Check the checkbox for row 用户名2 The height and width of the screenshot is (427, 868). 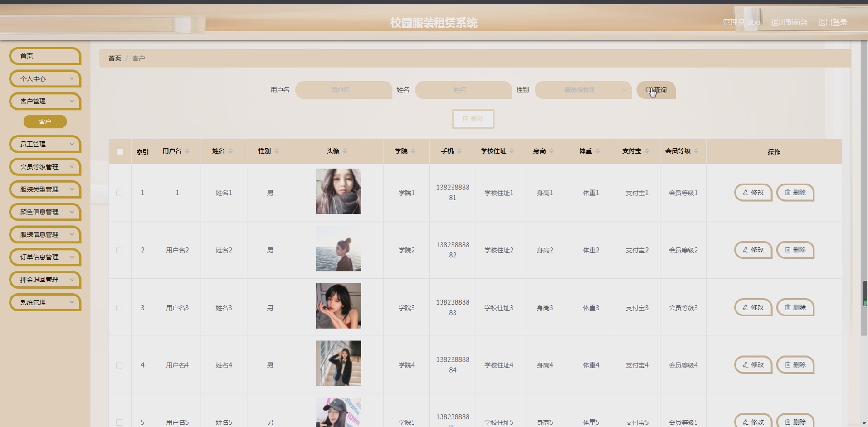[119, 250]
